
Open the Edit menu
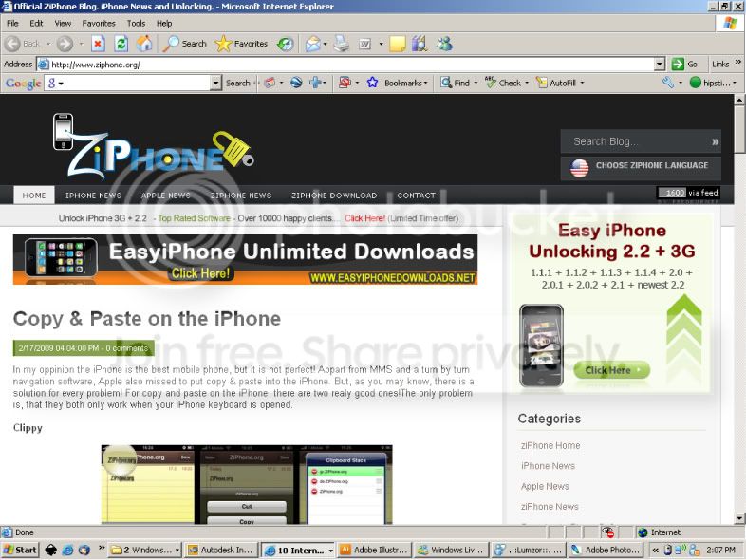tap(36, 24)
